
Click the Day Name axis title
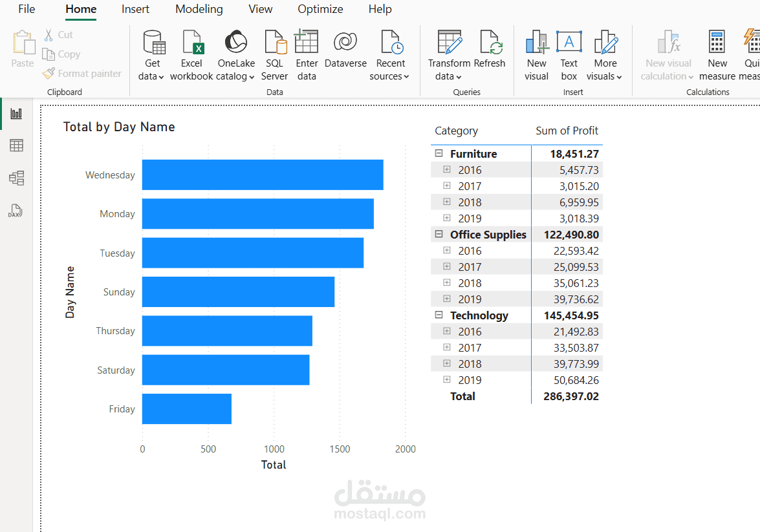(70, 292)
